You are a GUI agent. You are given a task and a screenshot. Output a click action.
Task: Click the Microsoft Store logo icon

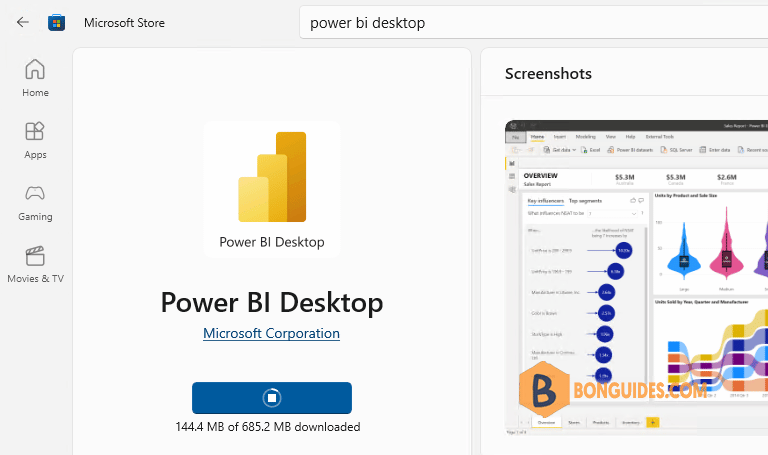(56, 23)
